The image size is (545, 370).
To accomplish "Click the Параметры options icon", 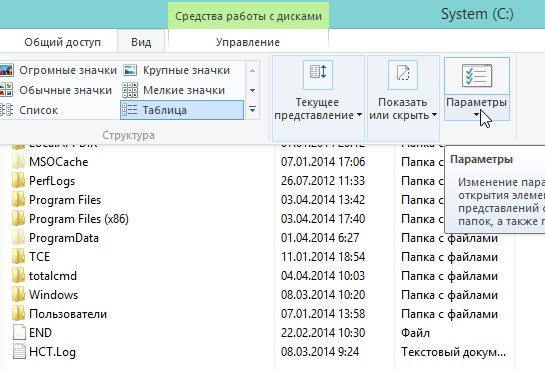I will [x=477, y=75].
